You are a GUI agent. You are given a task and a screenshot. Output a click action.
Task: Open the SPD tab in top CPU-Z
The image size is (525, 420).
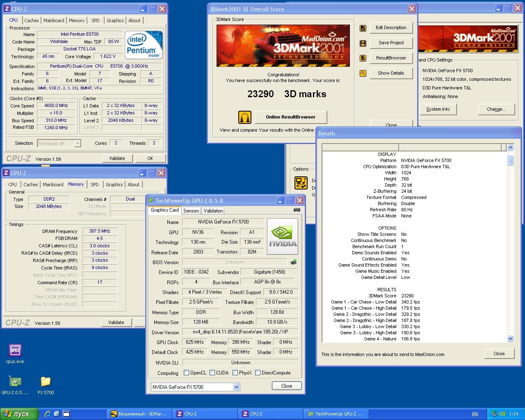click(96, 21)
